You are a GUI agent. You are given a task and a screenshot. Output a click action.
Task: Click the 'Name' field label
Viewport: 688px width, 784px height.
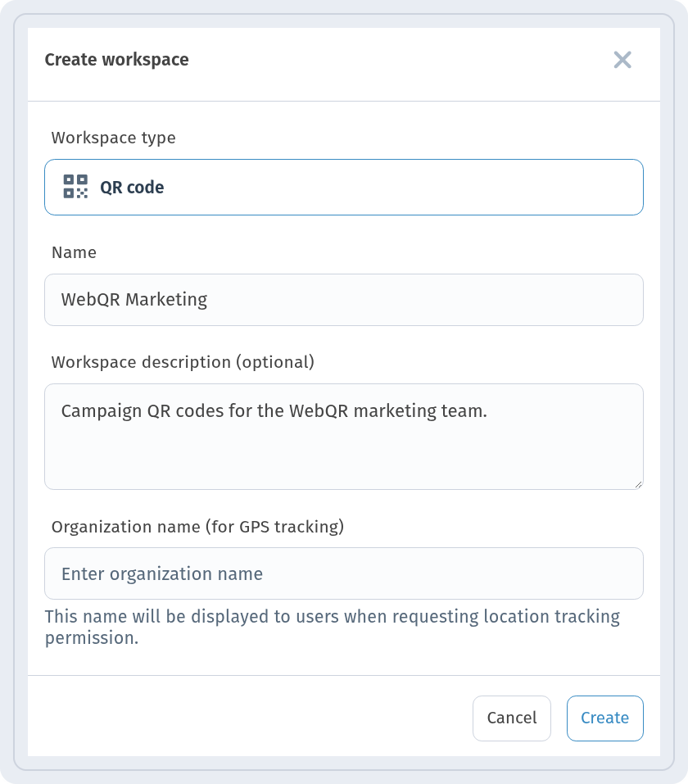coord(74,252)
